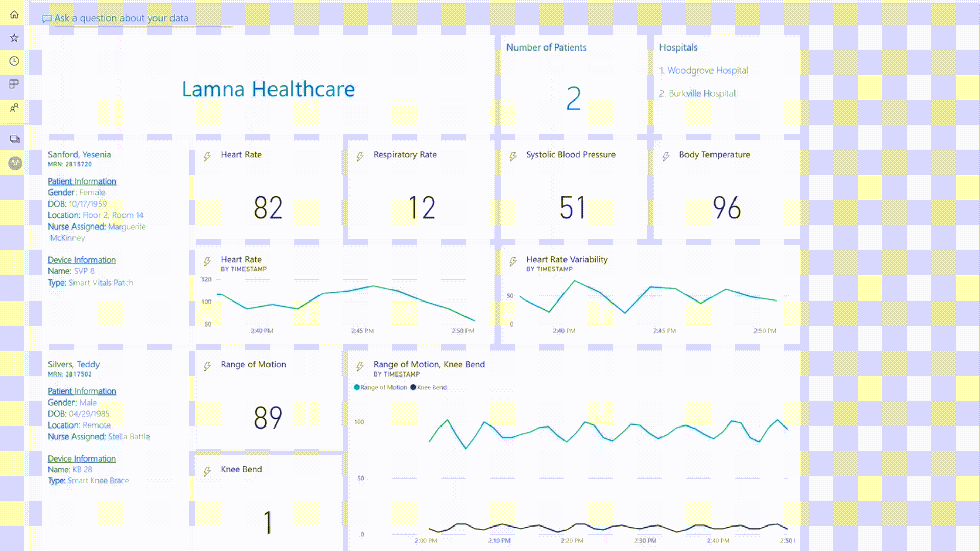
Task: Click device Name: SVP 8 text
Action: coord(71,271)
